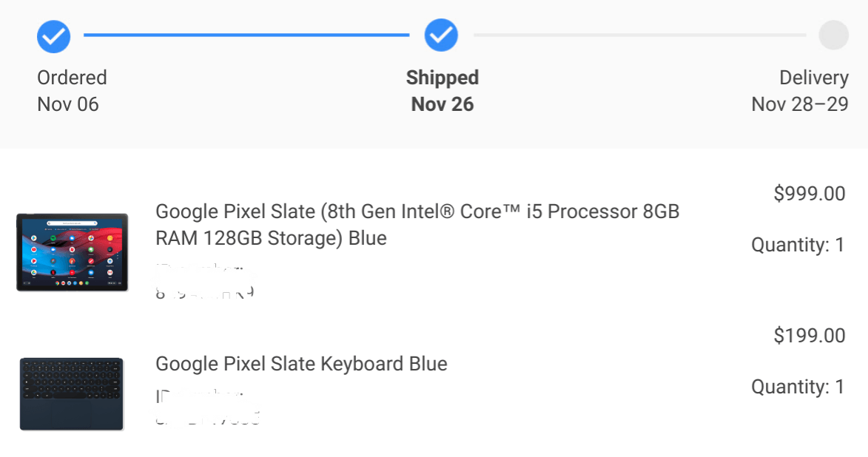
Task: Click the Ordered step checkmark icon
Action: pos(54,35)
